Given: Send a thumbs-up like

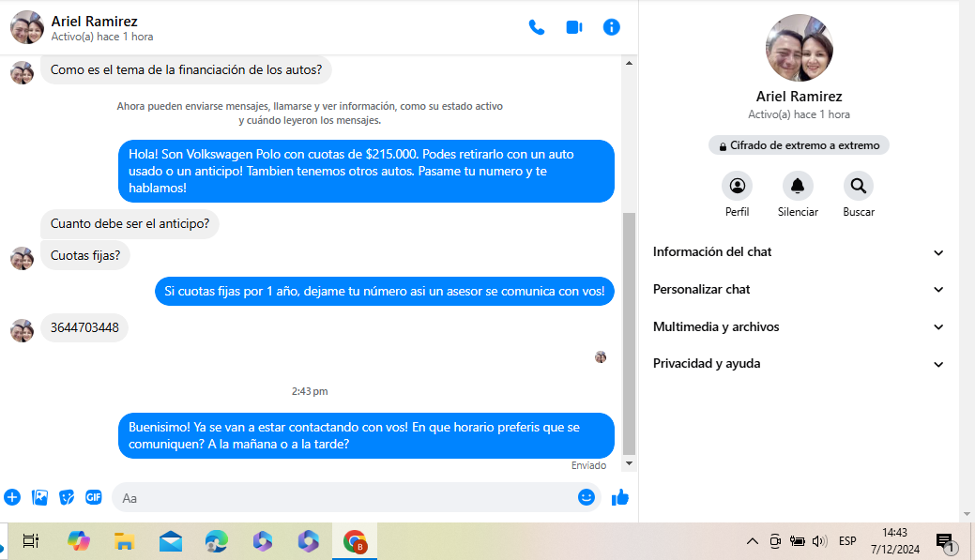Looking at the screenshot, I should point(619,497).
